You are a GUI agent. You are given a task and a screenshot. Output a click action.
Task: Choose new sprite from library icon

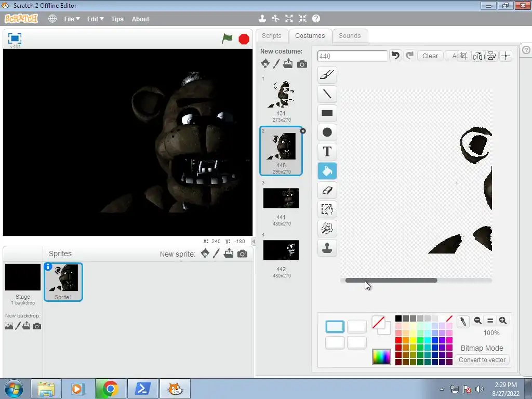205,253
